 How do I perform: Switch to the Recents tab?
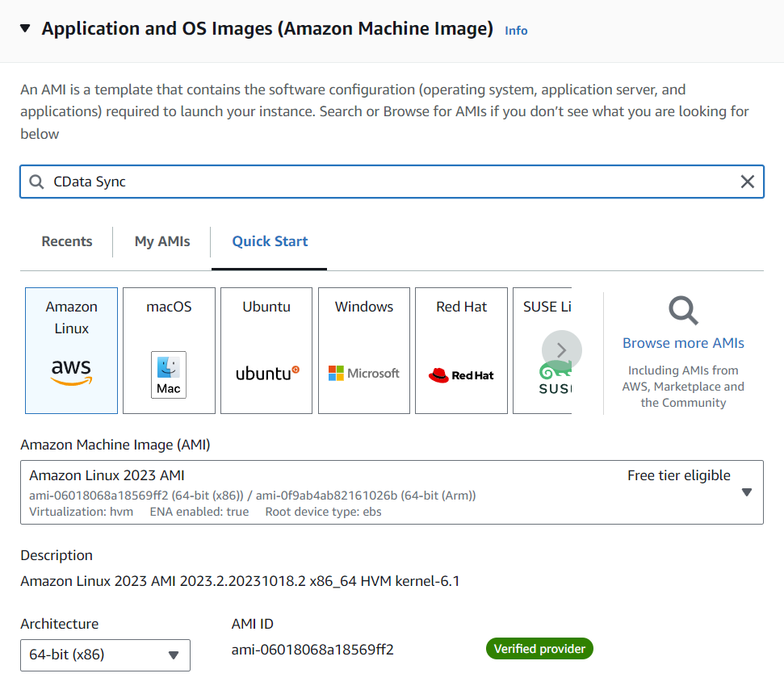67,241
